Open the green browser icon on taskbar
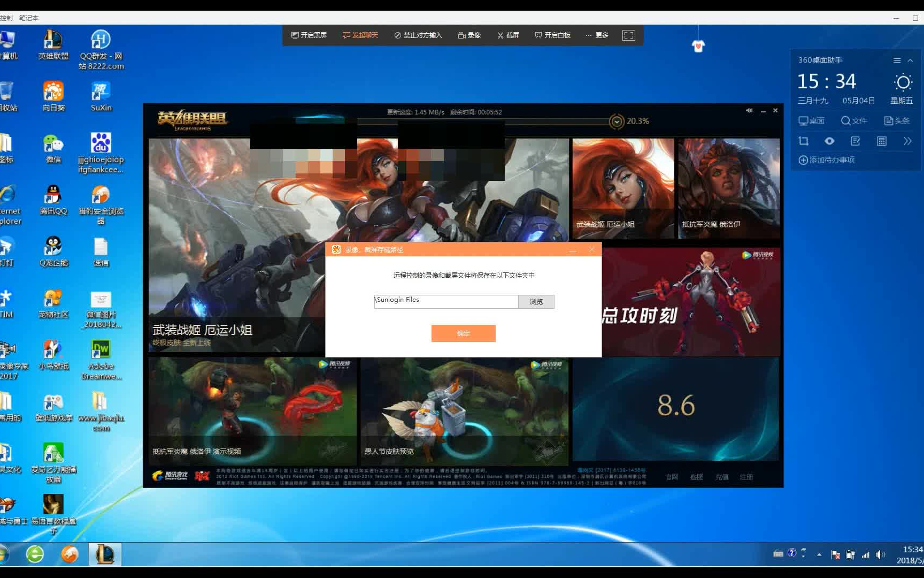The height and width of the screenshot is (578, 924). click(x=35, y=554)
